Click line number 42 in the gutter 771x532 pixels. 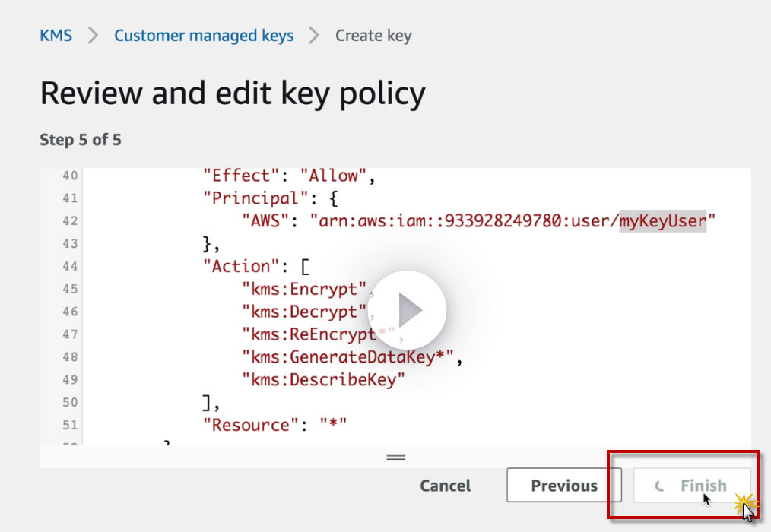pyautogui.click(x=70, y=221)
